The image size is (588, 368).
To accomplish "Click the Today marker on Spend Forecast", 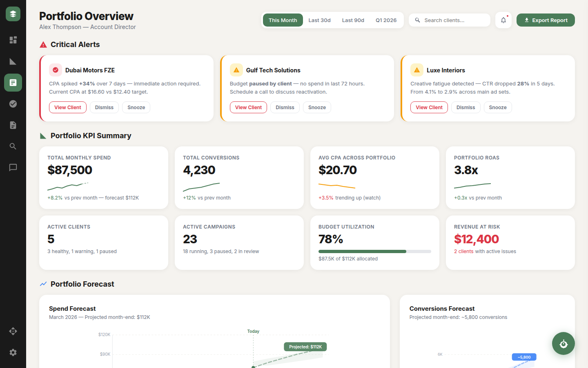I will (253, 331).
